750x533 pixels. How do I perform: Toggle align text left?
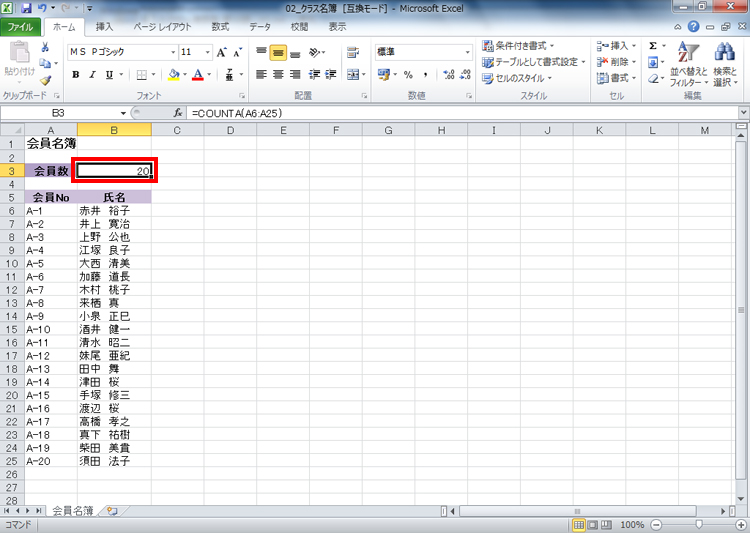(x=261, y=75)
